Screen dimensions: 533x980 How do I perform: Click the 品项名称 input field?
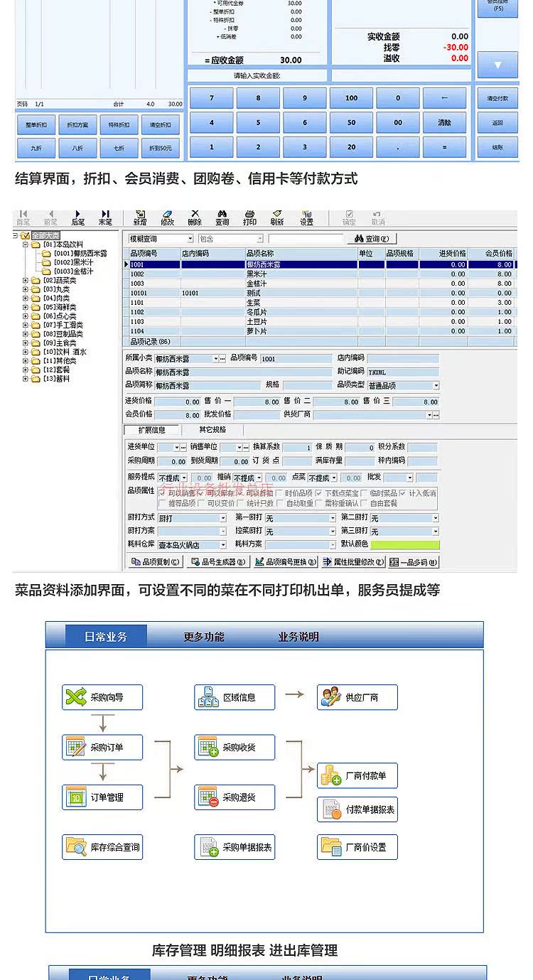tap(243, 372)
